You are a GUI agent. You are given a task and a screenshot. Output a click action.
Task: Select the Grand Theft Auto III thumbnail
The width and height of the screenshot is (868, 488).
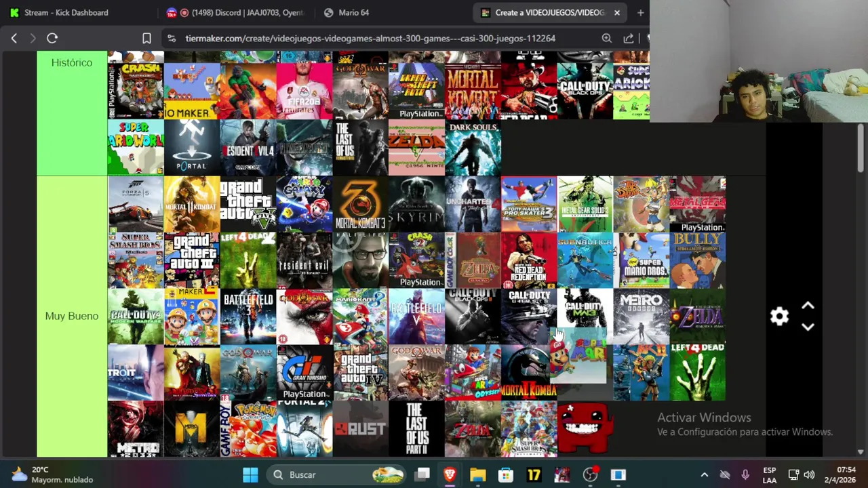click(192, 260)
